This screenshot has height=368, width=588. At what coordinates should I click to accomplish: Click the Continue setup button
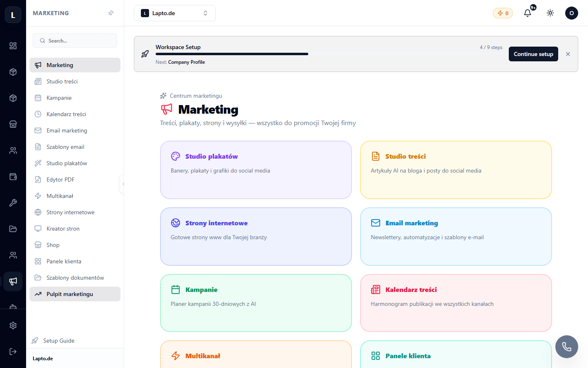point(533,54)
